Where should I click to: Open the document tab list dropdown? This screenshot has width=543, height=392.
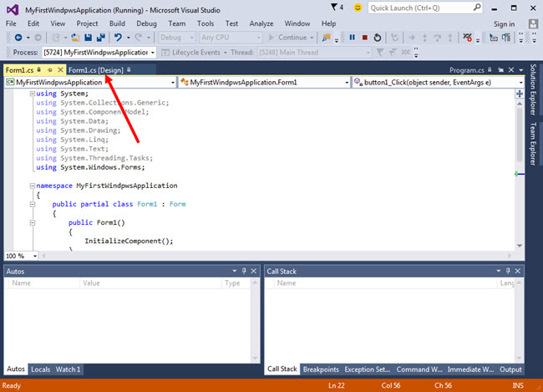point(521,70)
